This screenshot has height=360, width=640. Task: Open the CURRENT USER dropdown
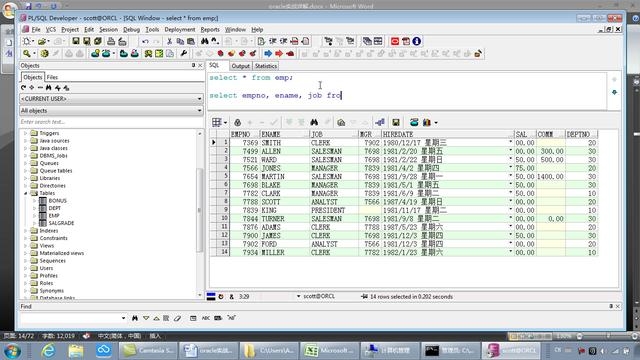click(x=111, y=99)
